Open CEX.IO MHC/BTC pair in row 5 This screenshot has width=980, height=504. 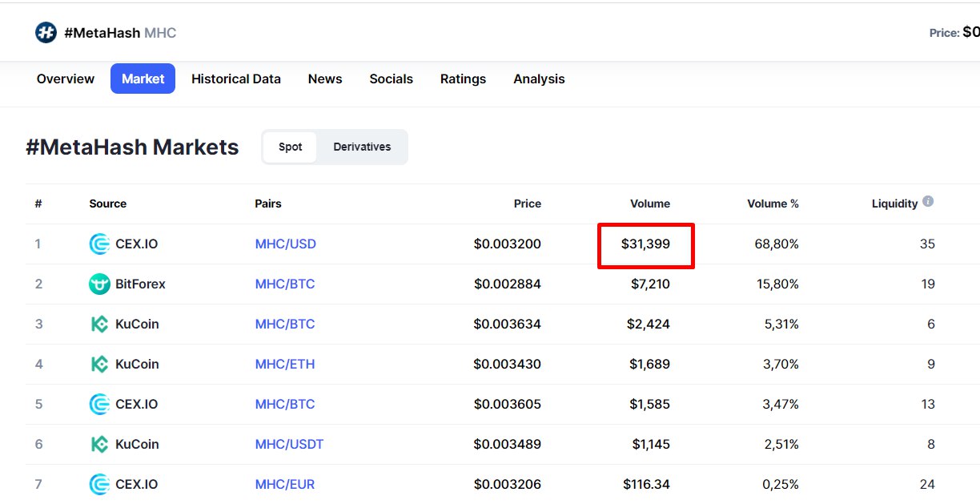[285, 404]
